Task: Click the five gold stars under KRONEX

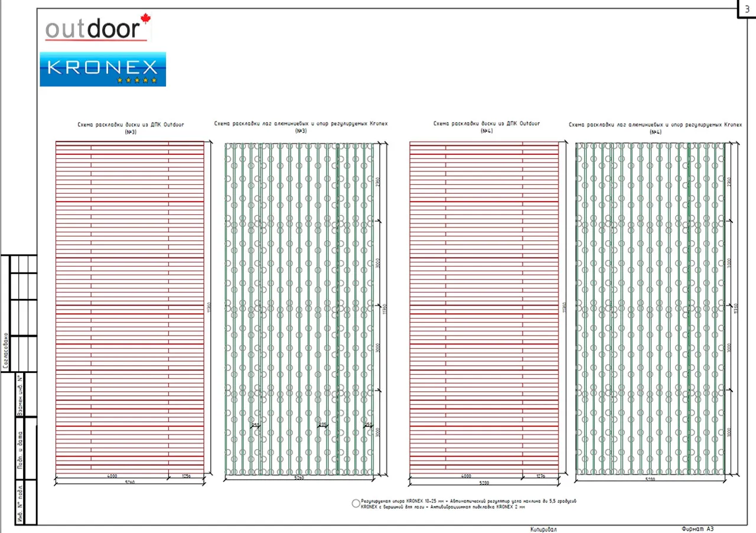Action: (x=137, y=80)
